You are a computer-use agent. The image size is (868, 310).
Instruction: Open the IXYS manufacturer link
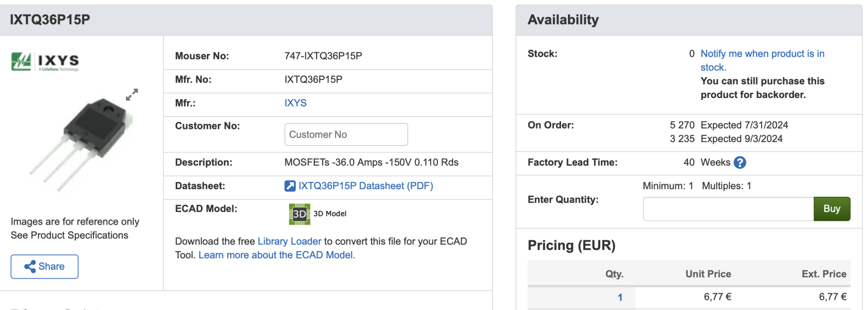point(295,103)
